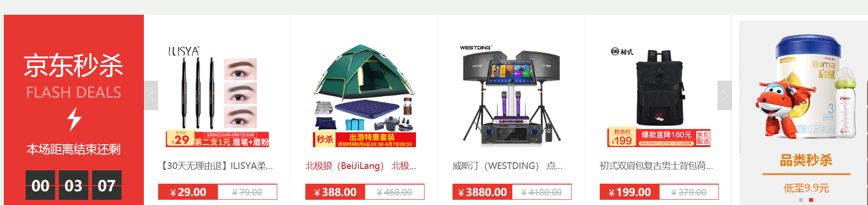The height and width of the screenshot is (205, 868).
Task: Click the left carousel arrow
Action: tap(151, 95)
